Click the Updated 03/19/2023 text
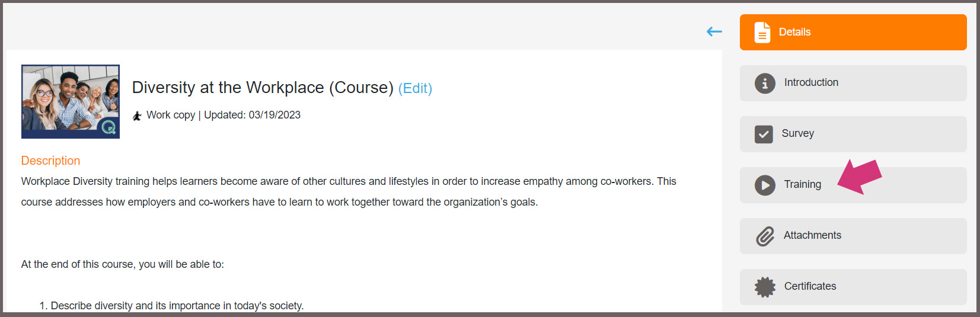The width and height of the screenshot is (980, 317). 252,115
